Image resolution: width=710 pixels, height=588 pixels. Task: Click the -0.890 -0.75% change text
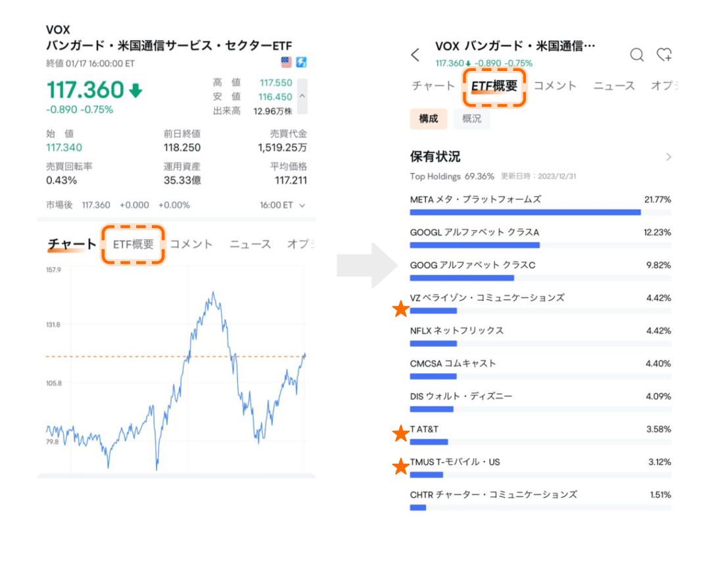pos(80,110)
